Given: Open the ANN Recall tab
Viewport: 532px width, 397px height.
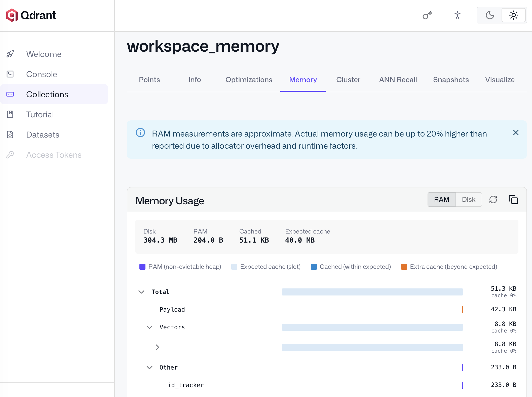Looking at the screenshot, I should coord(398,80).
